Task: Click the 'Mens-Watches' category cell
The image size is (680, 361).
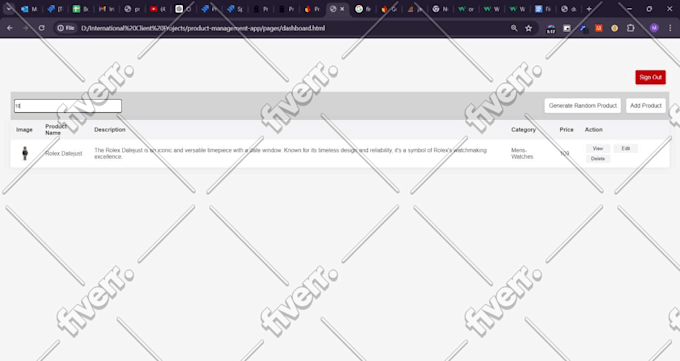Action: coord(522,154)
